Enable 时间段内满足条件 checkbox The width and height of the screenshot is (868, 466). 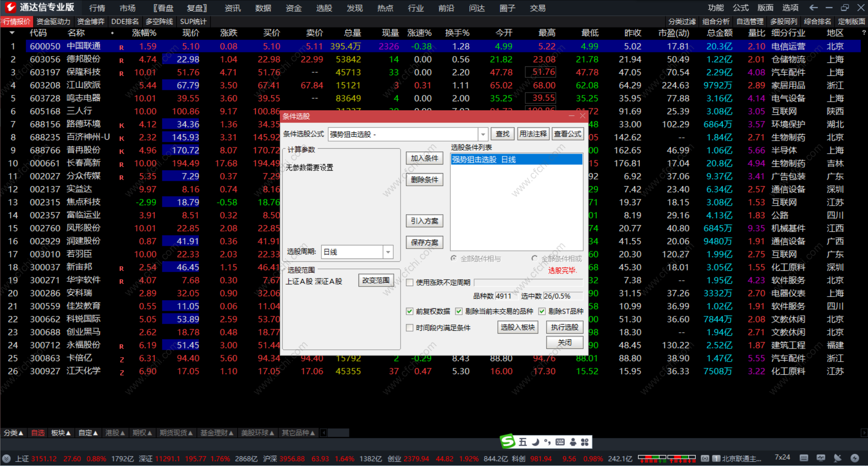tap(410, 328)
